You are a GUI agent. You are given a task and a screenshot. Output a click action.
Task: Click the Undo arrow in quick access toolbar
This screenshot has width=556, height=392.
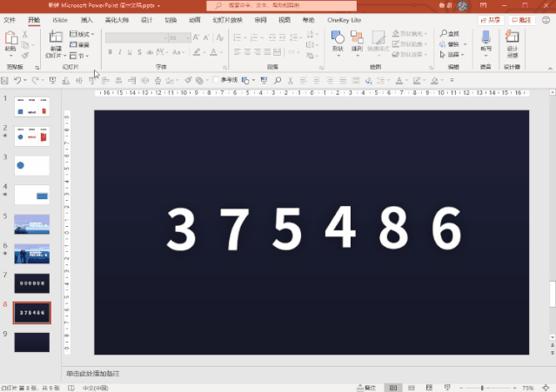point(17,81)
